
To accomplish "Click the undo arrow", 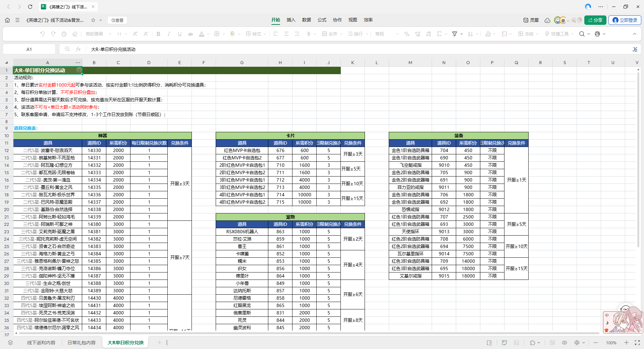I will (42, 34).
